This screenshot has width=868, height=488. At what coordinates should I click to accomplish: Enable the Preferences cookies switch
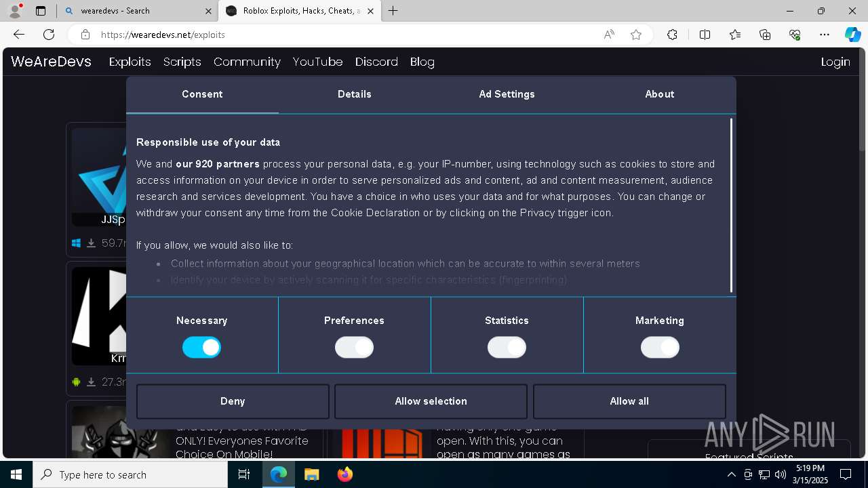point(354,348)
